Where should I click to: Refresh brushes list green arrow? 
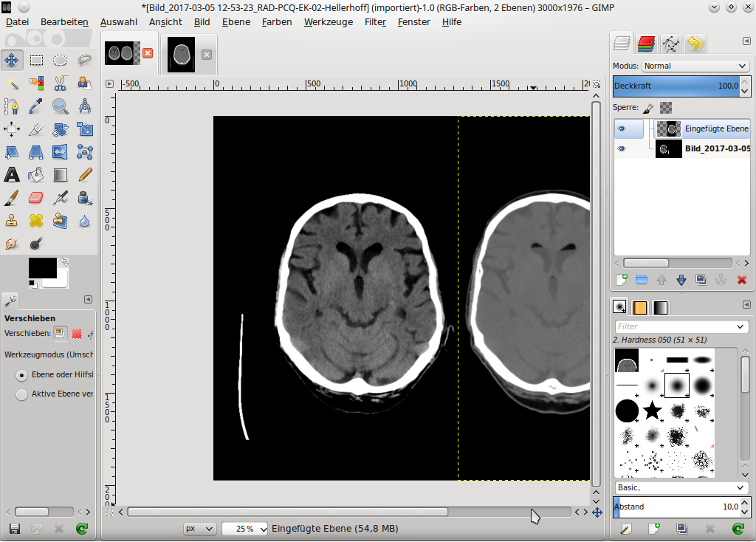click(x=738, y=529)
